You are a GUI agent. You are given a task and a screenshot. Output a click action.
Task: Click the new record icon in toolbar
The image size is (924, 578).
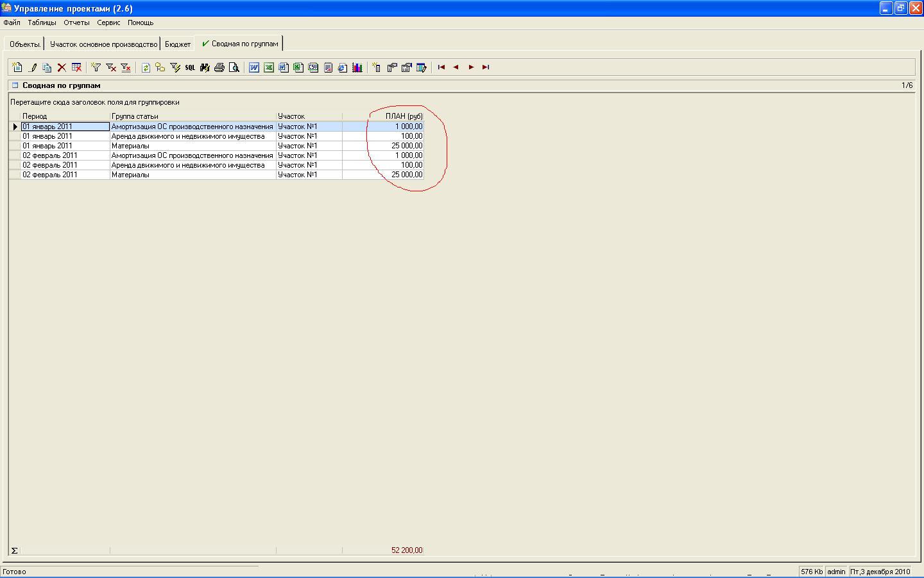tap(17, 67)
